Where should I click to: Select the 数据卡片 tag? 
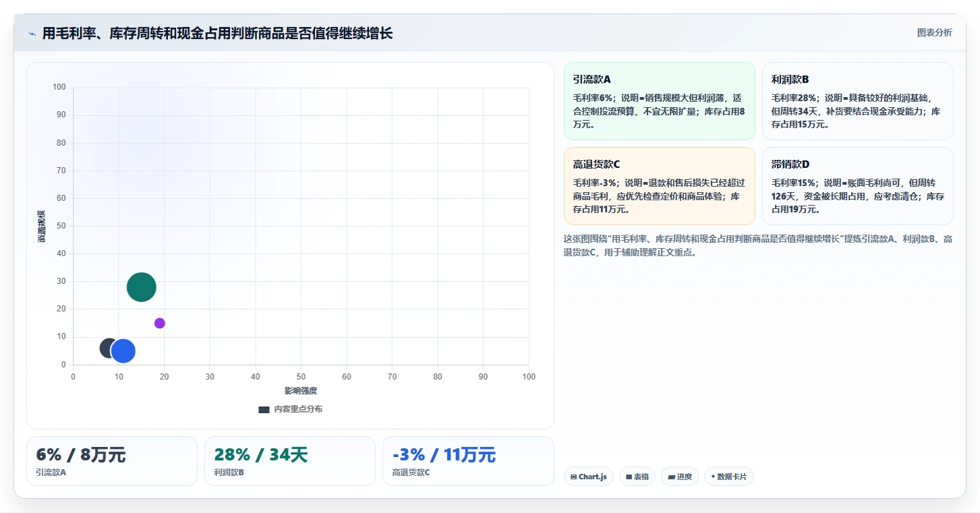pos(728,477)
